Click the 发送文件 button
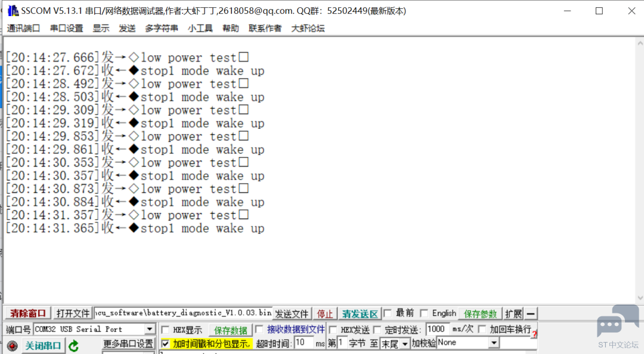The height and width of the screenshot is (354, 644). pyautogui.click(x=292, y=314)
